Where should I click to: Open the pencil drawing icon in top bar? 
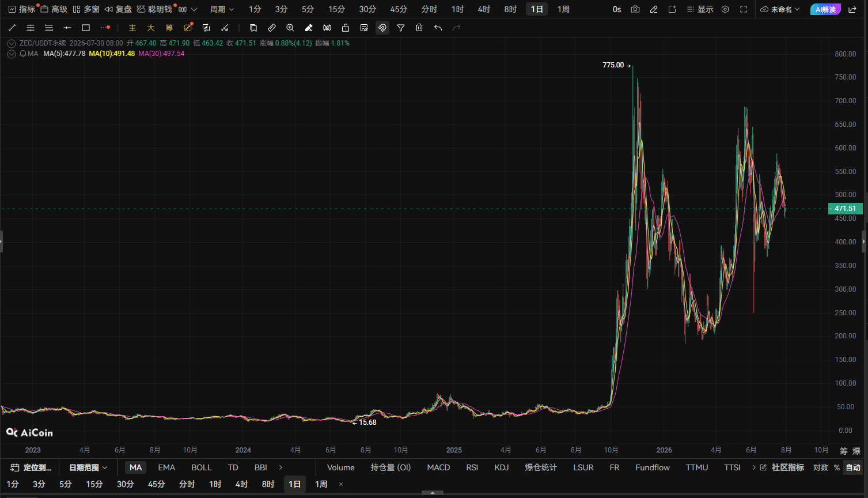[654, 9]
